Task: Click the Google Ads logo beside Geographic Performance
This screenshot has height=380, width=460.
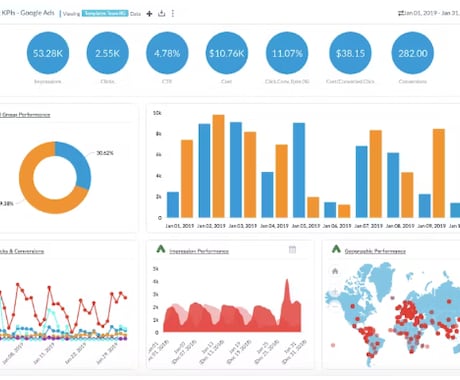Action: pyautogui.click(x=336, y=249)
